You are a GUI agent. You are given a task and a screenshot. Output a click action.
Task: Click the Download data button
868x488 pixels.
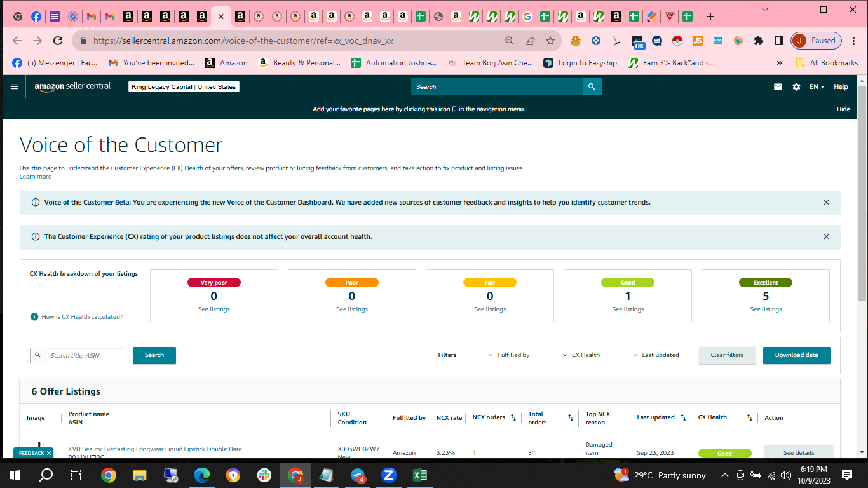point(796,355)
